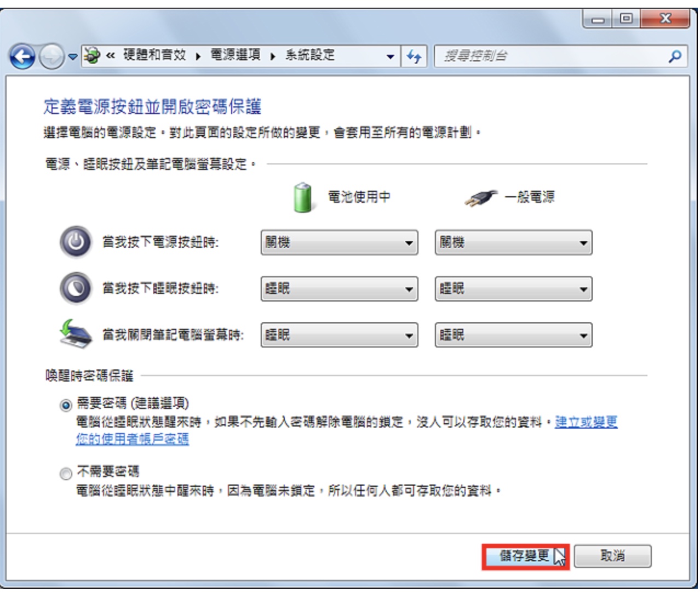Open plugged-in sleep button dropdown showing 睡眠
This screenshot has height=592, width=700.
coord(513,289)
